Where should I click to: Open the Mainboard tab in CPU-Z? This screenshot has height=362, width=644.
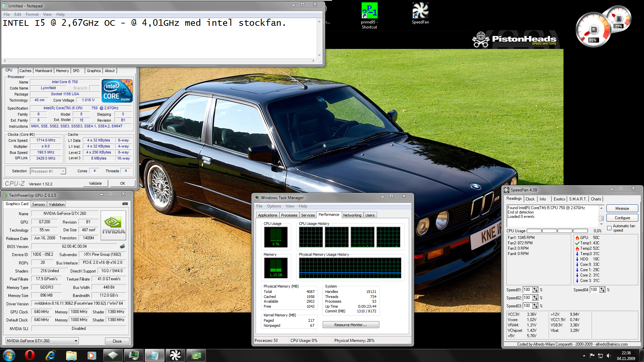point(44,71)
